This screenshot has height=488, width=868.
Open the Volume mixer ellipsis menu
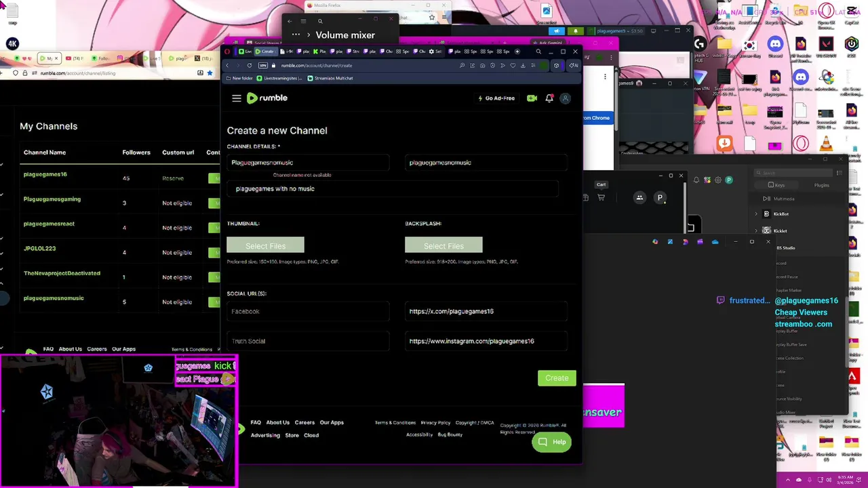point(296,35)
